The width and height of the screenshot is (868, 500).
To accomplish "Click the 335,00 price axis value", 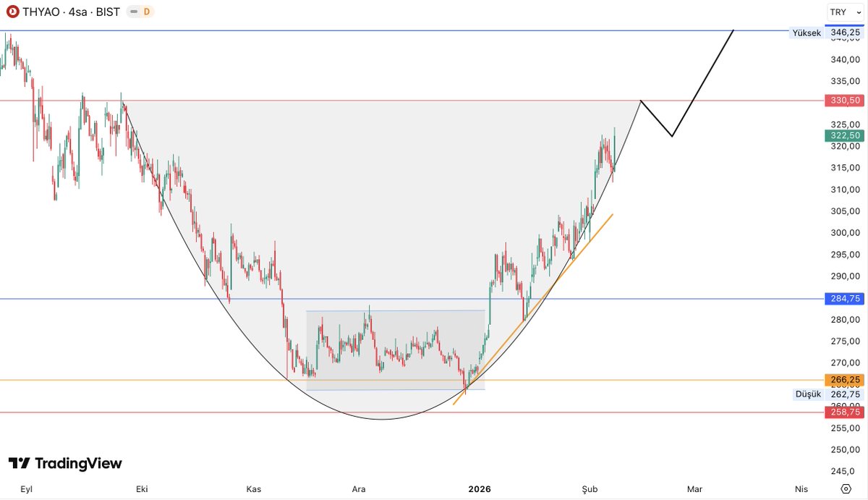I will 845,81.
